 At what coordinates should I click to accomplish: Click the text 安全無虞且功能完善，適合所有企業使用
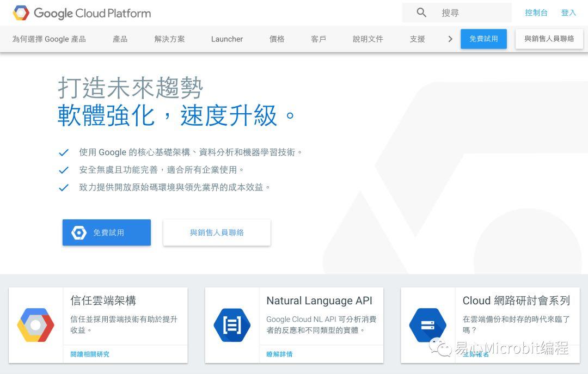click(x=161, y=170)
